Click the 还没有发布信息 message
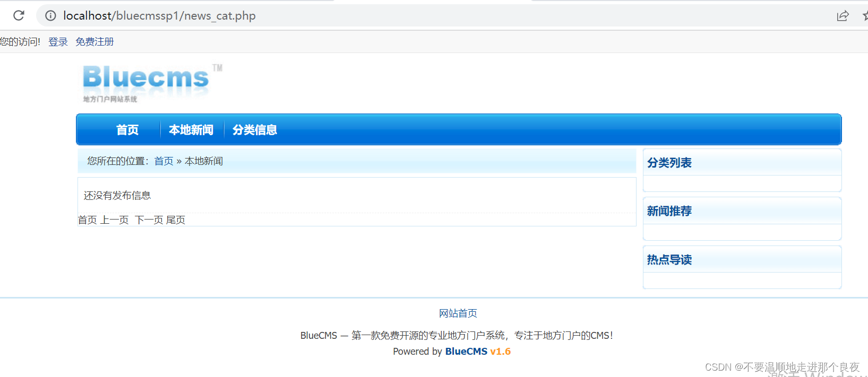Viewport: 868px width, 377px height. click(117, 196)
